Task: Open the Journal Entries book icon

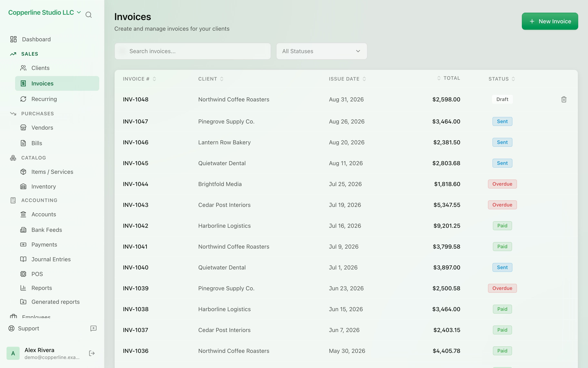Action: 23,259
